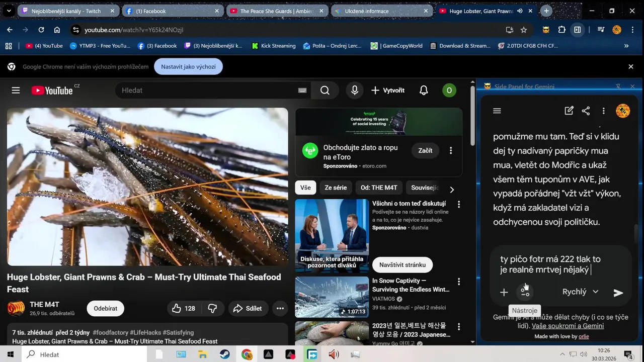Open Gemini side panel hamburger menu
This screenshot has width=644, height=362.
click(x=497, y=111)
